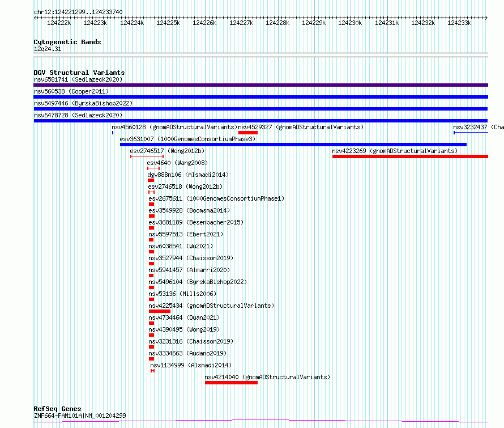Open nsv4390495 (Wong2019) label

(184, 329)
